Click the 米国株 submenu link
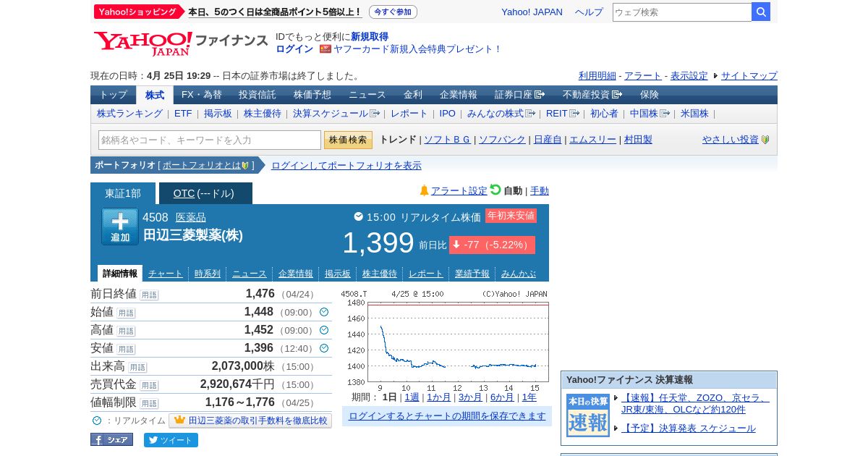The width and height of the screenshot is (868, 456). [x=694, y=114]
